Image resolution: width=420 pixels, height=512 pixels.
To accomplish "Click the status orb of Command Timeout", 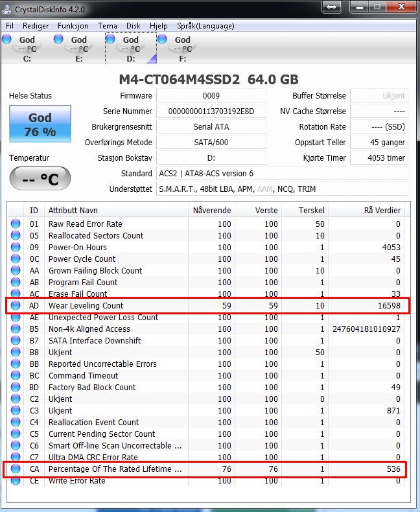I will [x=16, y=375].
